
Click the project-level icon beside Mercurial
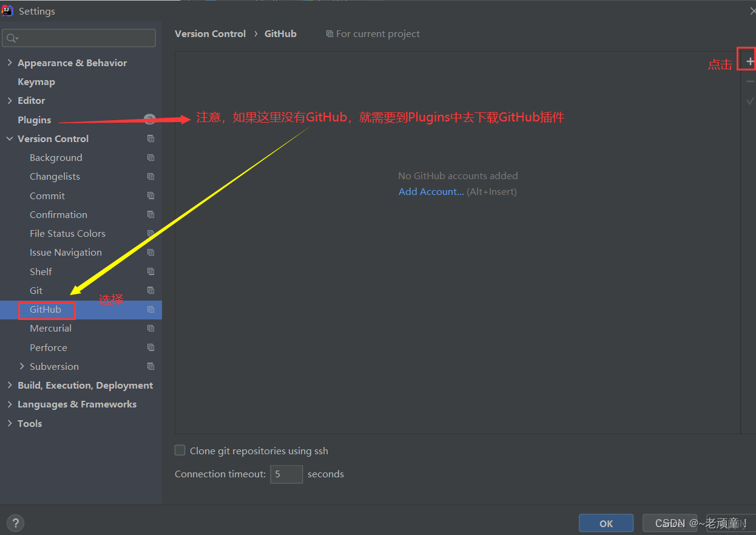tap(150, 328)
